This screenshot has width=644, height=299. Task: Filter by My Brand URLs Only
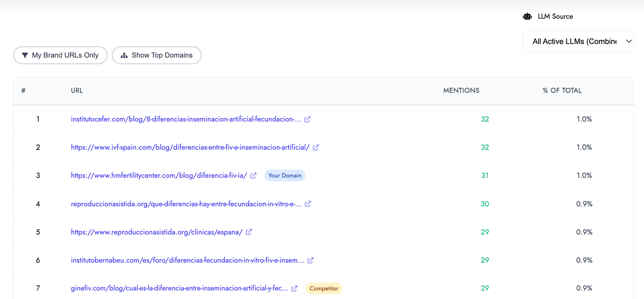[60, 55]
